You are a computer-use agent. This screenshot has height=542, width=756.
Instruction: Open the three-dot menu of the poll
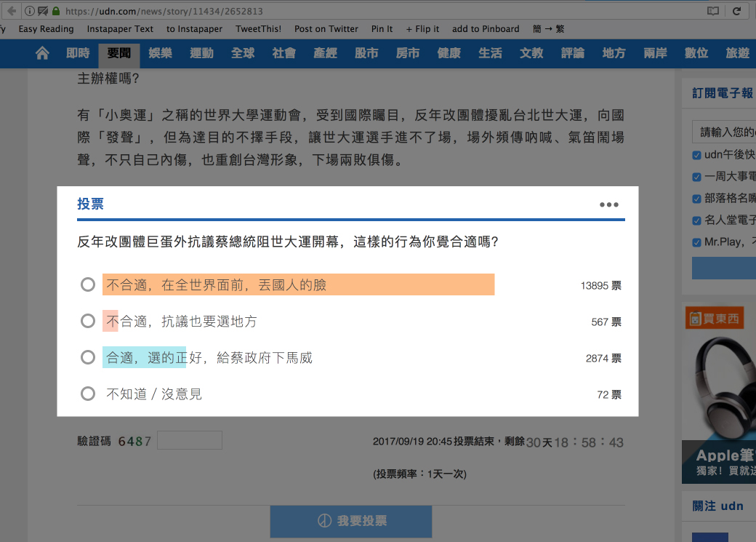point(608,205)
